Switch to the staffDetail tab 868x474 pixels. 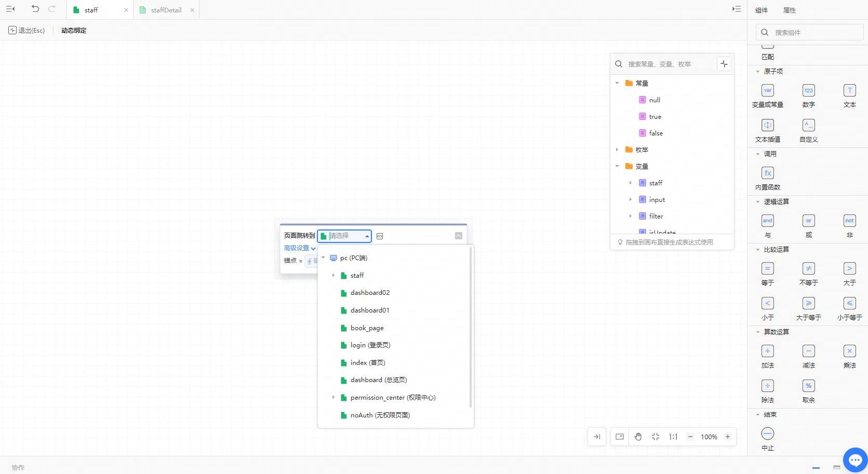click(166, 10)
